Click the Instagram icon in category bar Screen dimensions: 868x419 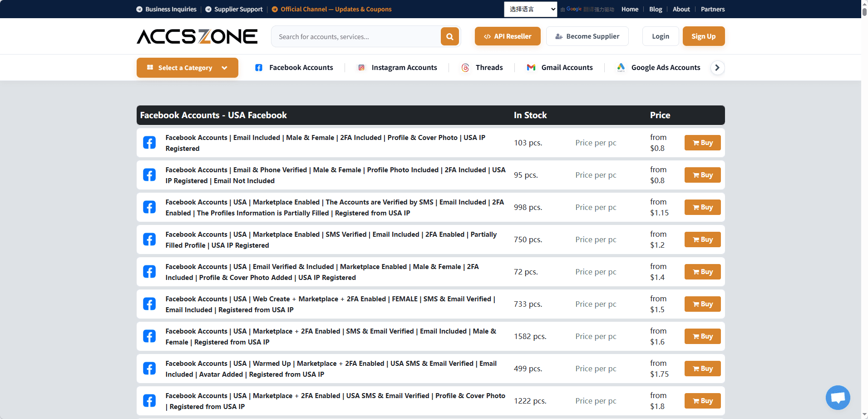361,68
